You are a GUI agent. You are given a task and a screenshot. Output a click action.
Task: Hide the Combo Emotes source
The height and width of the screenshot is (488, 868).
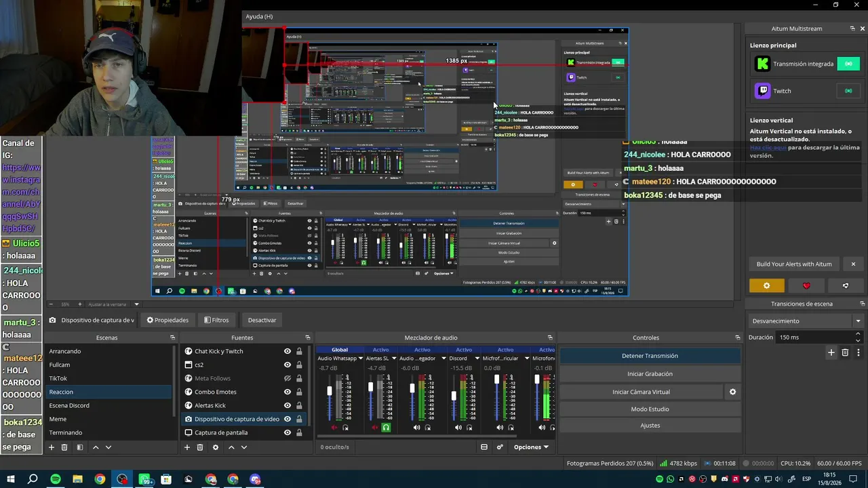(288, 392)
